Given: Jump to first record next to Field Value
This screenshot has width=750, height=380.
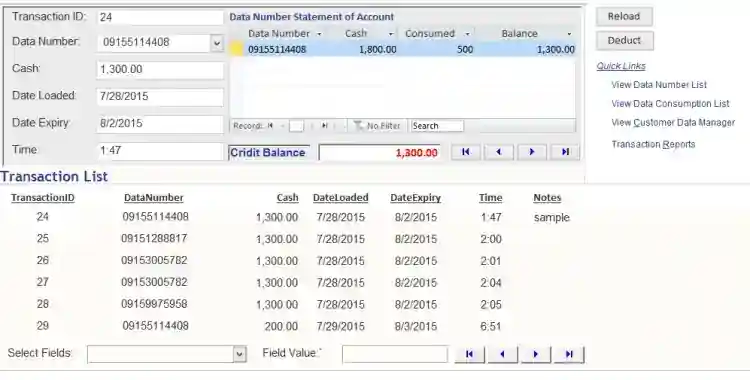Looking at the screenshot, I should click(469, 354).
